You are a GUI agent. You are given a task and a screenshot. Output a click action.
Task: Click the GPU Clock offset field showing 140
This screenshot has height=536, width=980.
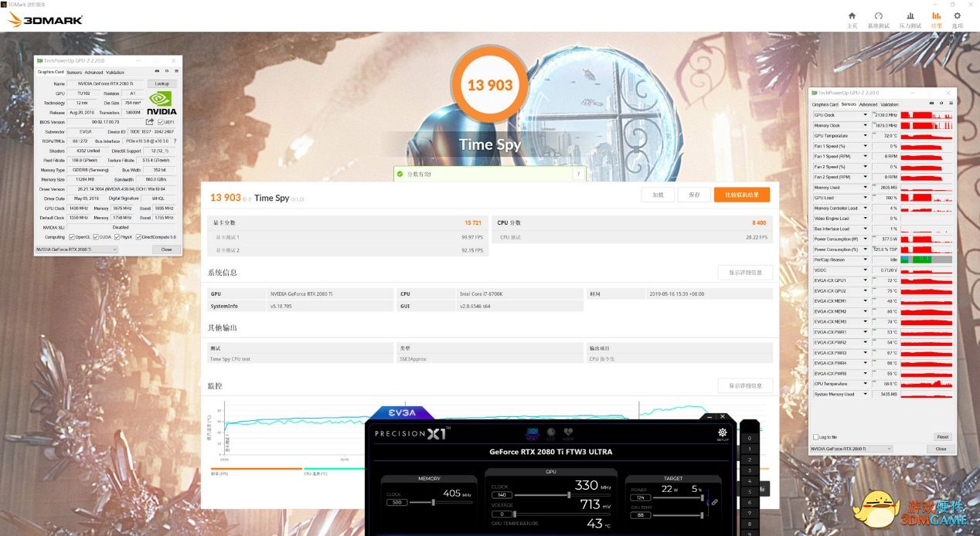tap(500, 495)
